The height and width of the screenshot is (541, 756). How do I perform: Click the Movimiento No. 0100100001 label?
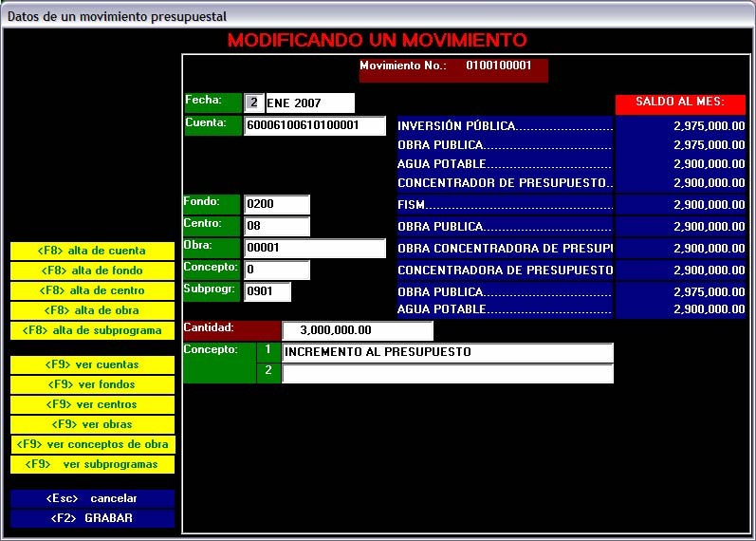(x=453, y=70)
